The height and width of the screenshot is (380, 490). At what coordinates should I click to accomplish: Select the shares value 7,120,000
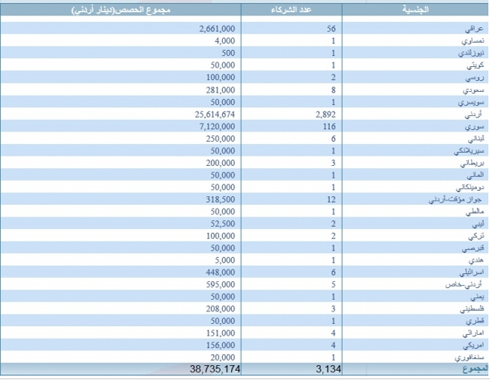point(217,126)
